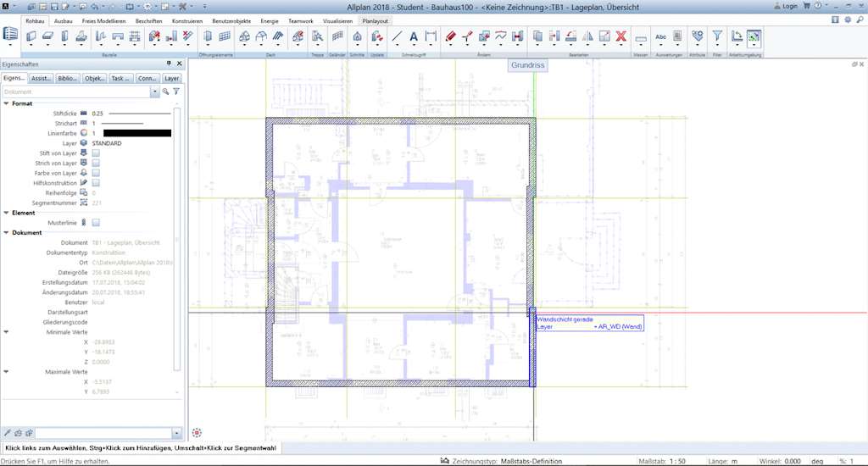Select the large text 'A' tool
Image resolution: width=868 pixels, height=466 pixels.
click(414, 36)
